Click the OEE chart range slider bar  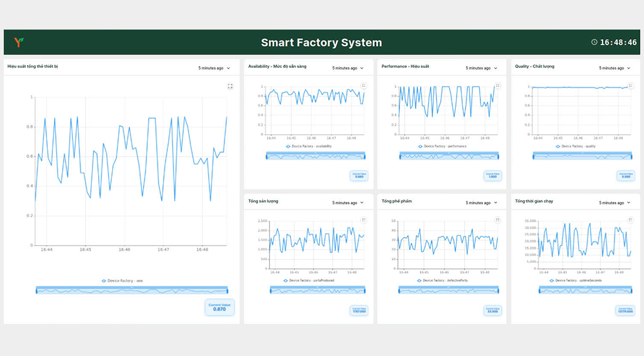132,291
